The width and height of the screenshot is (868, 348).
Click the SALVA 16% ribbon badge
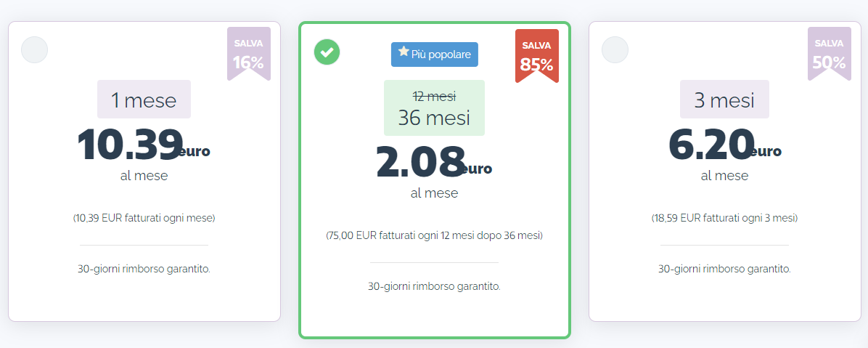click(x=248, y=54)
